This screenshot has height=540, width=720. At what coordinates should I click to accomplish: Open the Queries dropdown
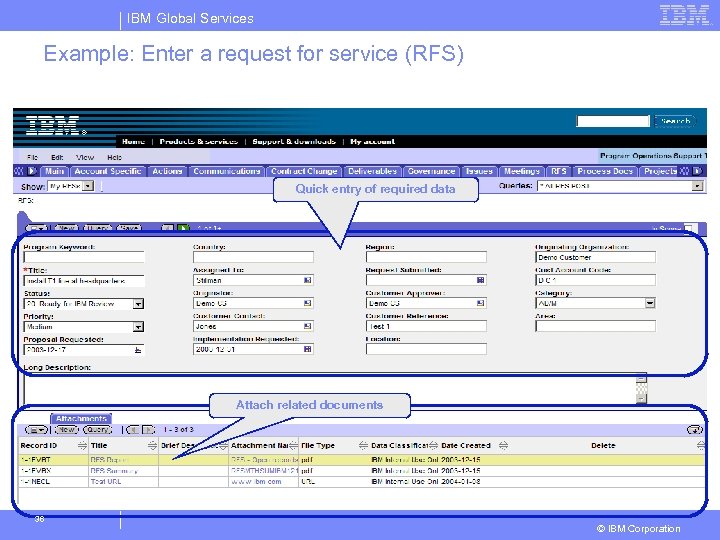pos(698,186)
